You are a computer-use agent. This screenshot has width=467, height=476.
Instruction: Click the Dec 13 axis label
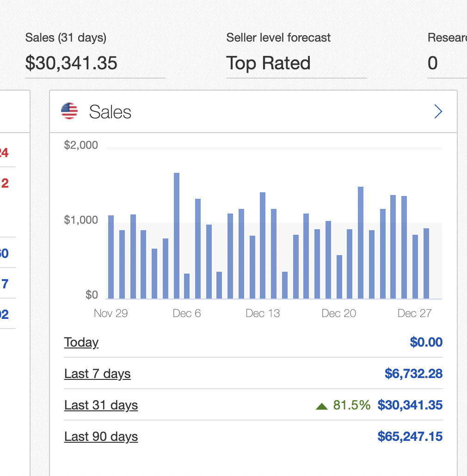[x=263, y=313]
